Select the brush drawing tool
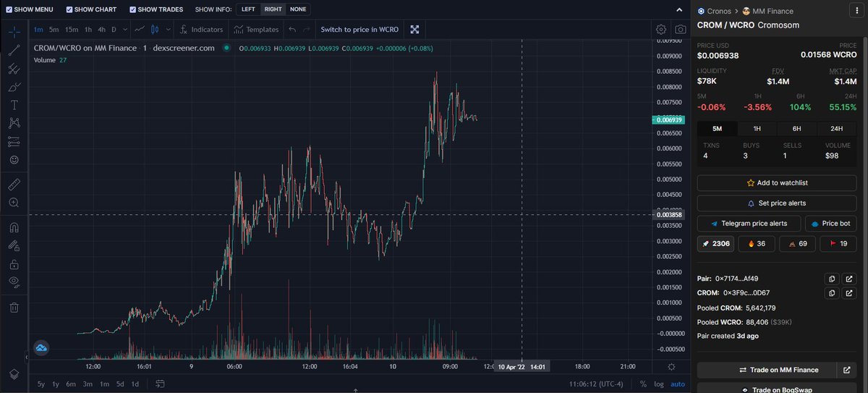Image resolution: width=868 pixels, height=393 pixels. tap(14, 87)
